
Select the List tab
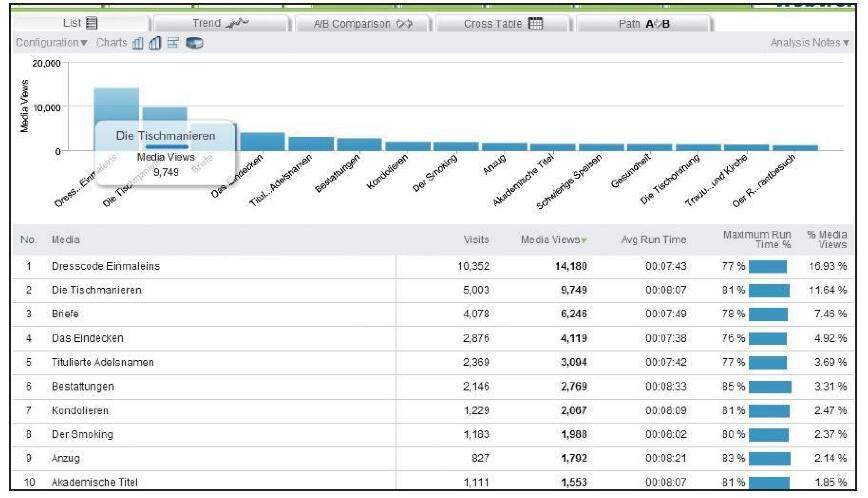click(79, 22)
